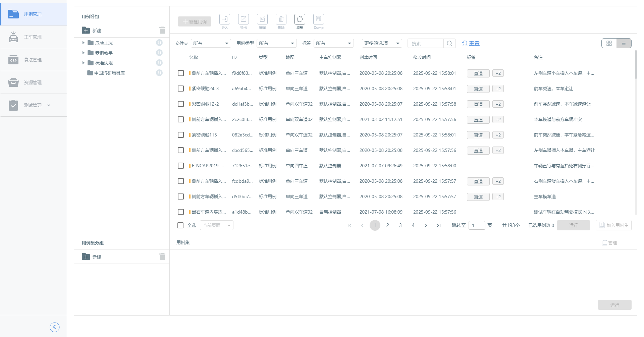This screenshot has width=644, height=337.
Task: Check the 紧密跟驰12-2 row checkbox
Action: click(x=181, y=104)
